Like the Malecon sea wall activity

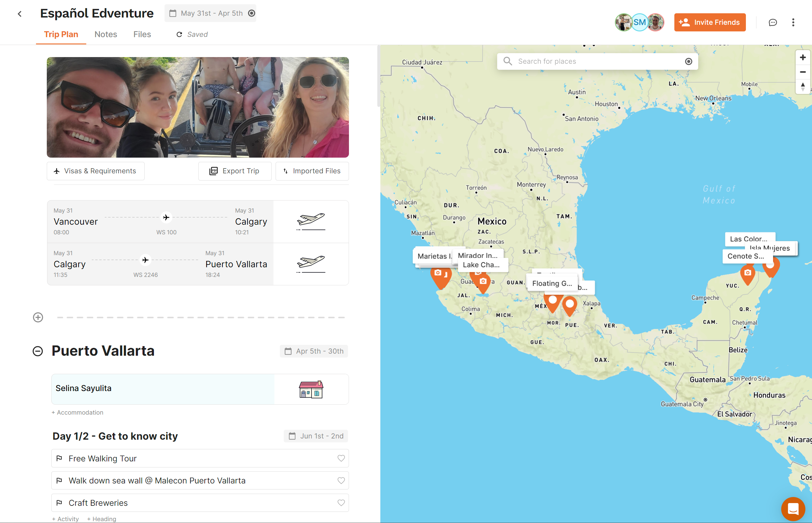[x=341, y=480]
